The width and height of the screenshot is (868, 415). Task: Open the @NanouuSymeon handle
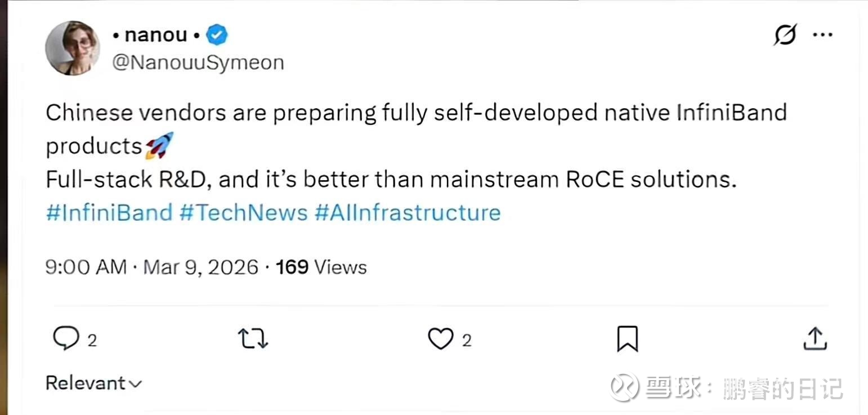pyautogui.click(x=198, y=63)
